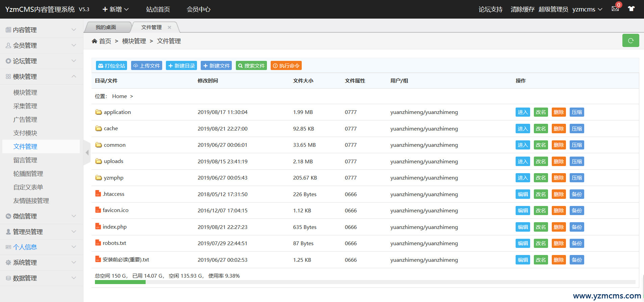
Task: Click 系统管理 sidebar gear icon
Action: [8, 262]
